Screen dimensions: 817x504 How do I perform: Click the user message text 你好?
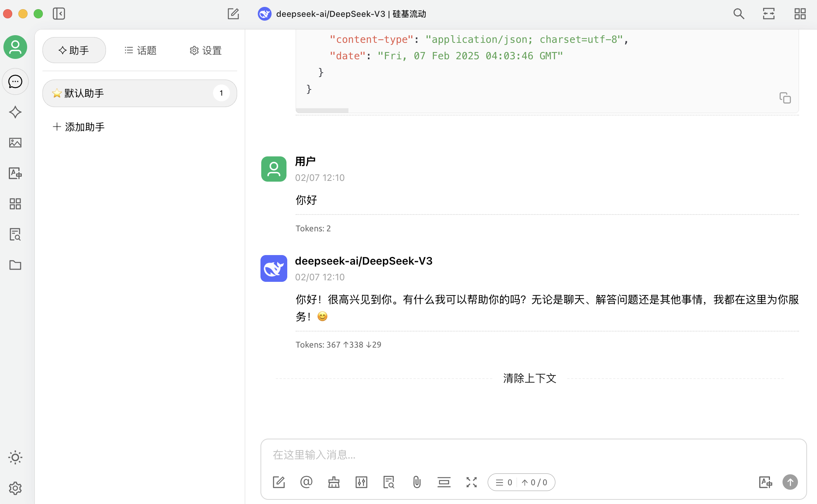click(306, 200)
